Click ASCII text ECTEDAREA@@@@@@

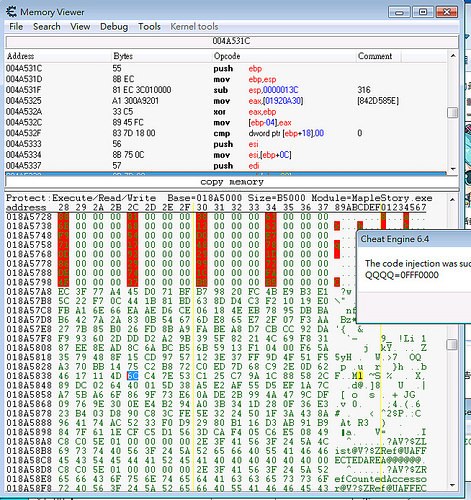tap(378, 460)
